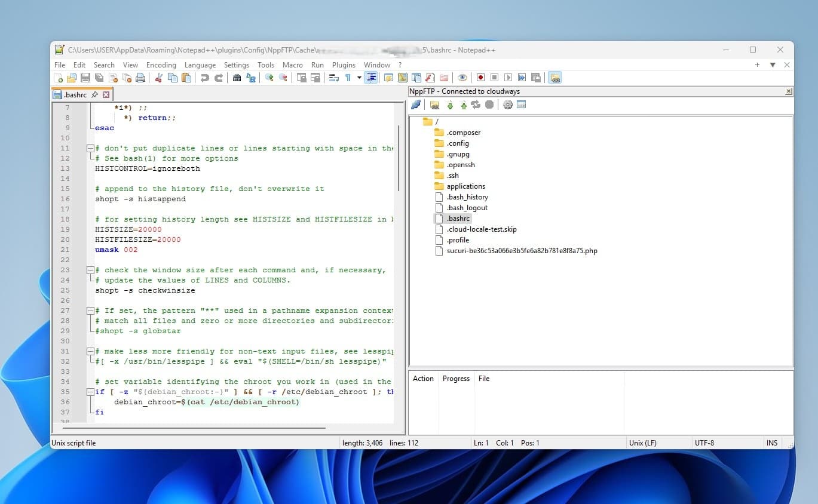Screen dimensions: 818x504
Task: Toggle the document eye monitoring icon
Action: [462, 78]
